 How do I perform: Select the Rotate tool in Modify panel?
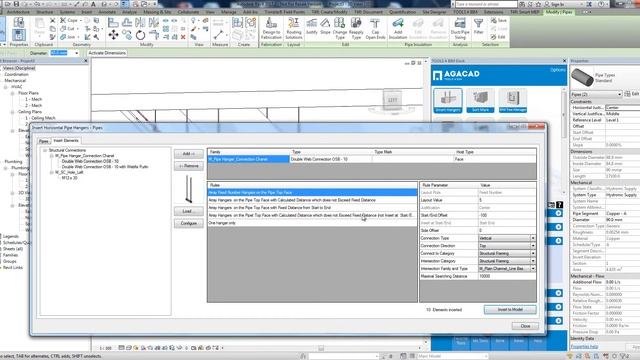pos(140,35)
